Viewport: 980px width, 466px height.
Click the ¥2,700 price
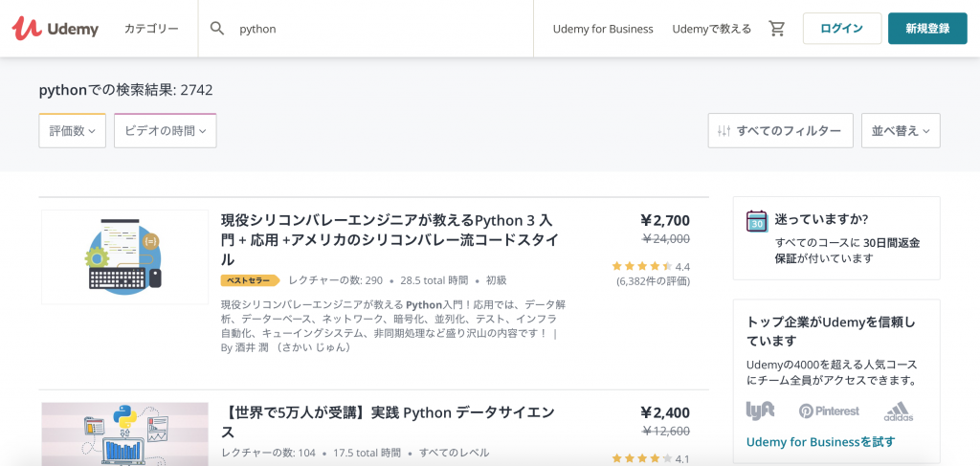pos(665,220)
